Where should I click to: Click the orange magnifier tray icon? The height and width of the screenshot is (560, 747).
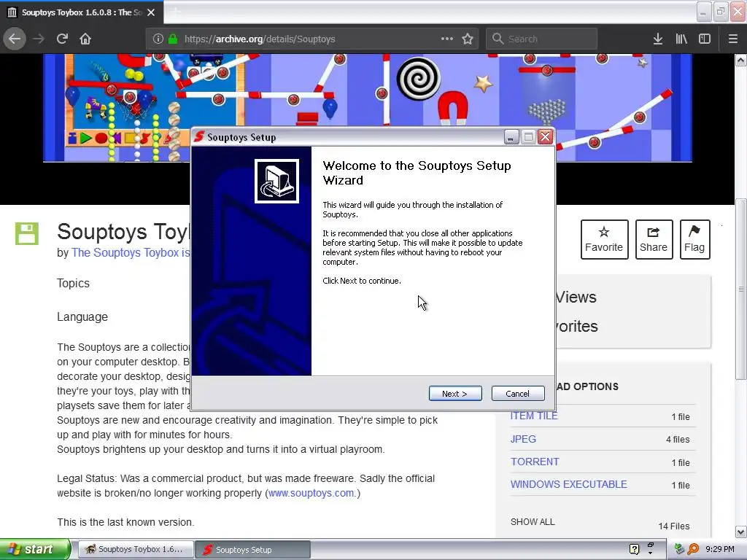693,549
